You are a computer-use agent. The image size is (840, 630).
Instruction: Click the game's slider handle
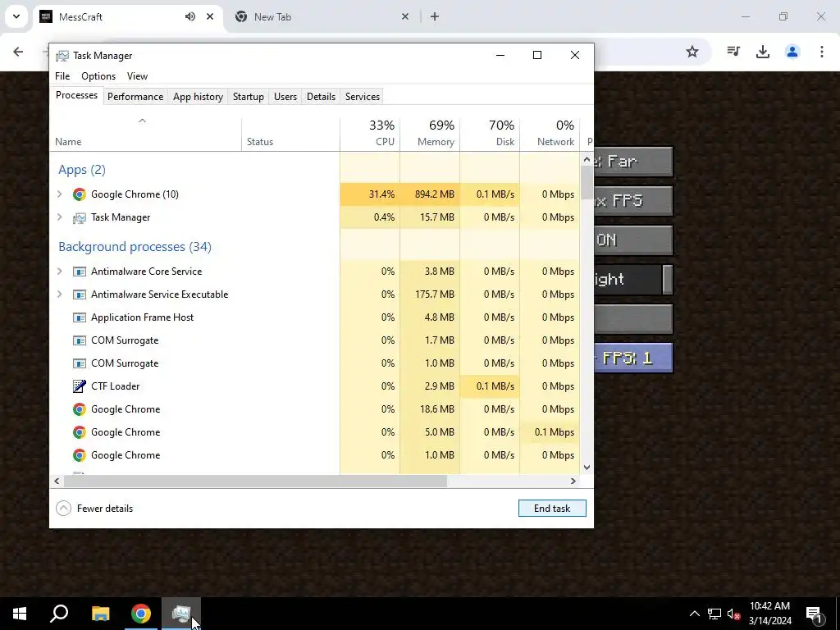pos(668,279)
